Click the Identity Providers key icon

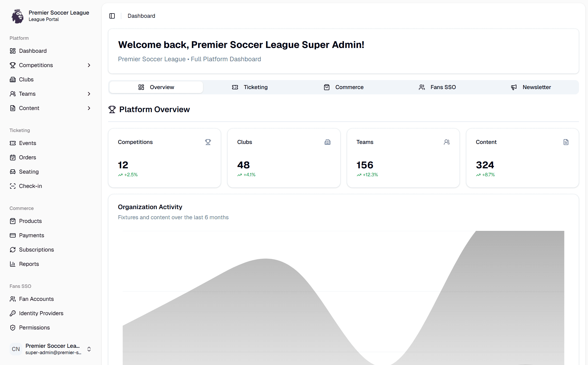point(13,313)
